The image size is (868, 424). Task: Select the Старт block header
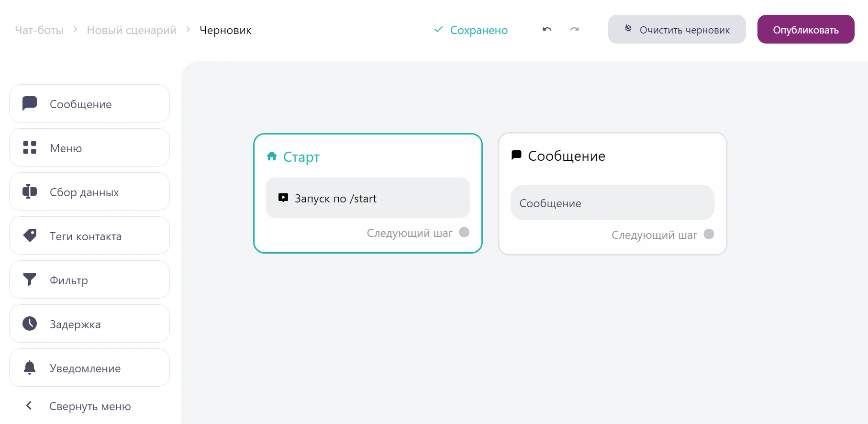click(x=301, y=157)
